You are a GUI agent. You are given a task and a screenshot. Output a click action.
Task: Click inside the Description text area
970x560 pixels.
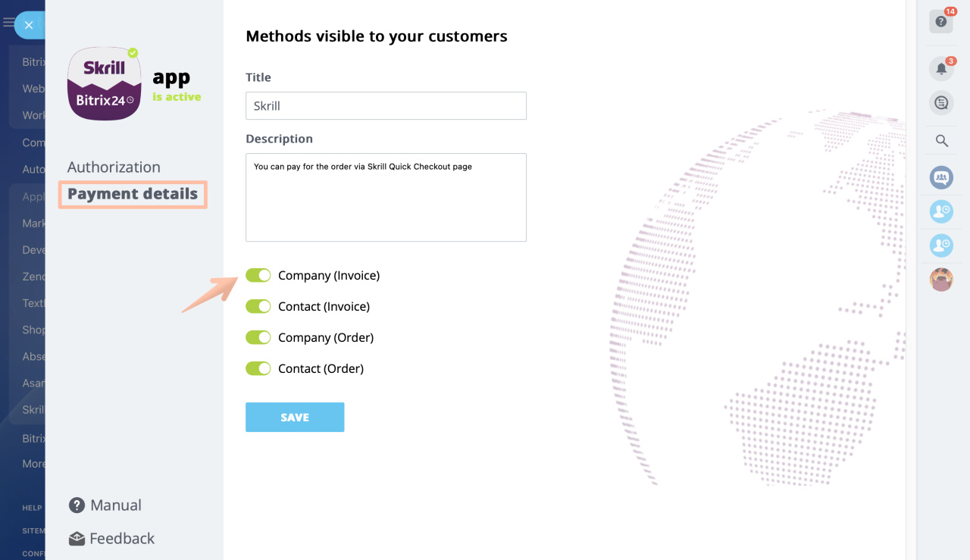(386, 198)
